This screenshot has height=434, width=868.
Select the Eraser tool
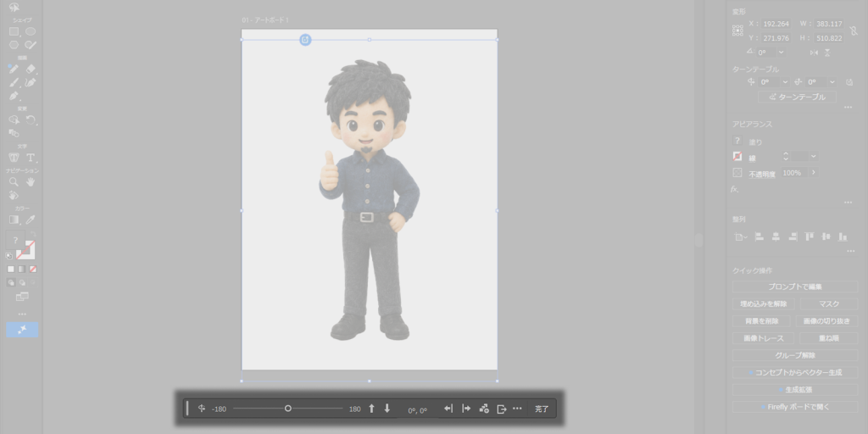coord(31,70)
